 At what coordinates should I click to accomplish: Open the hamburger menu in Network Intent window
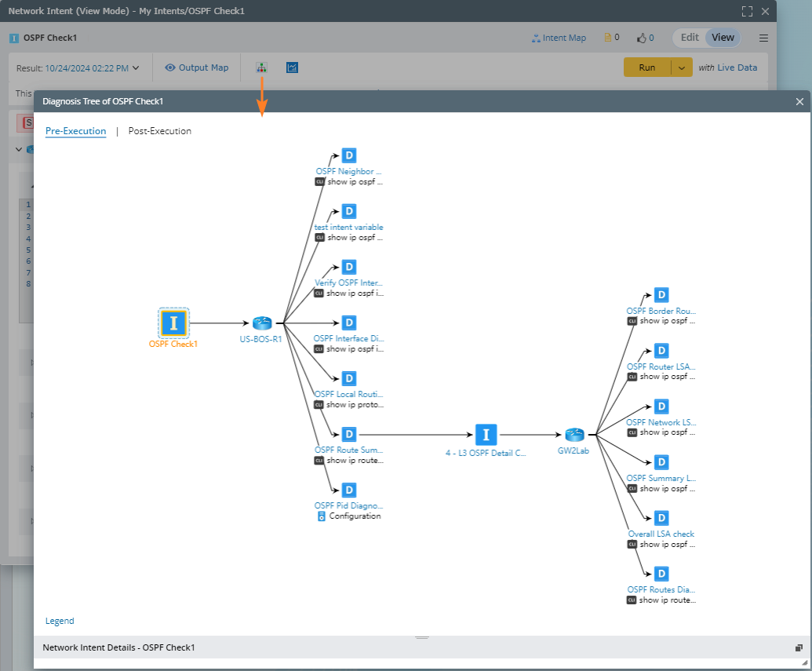(763, 38)
